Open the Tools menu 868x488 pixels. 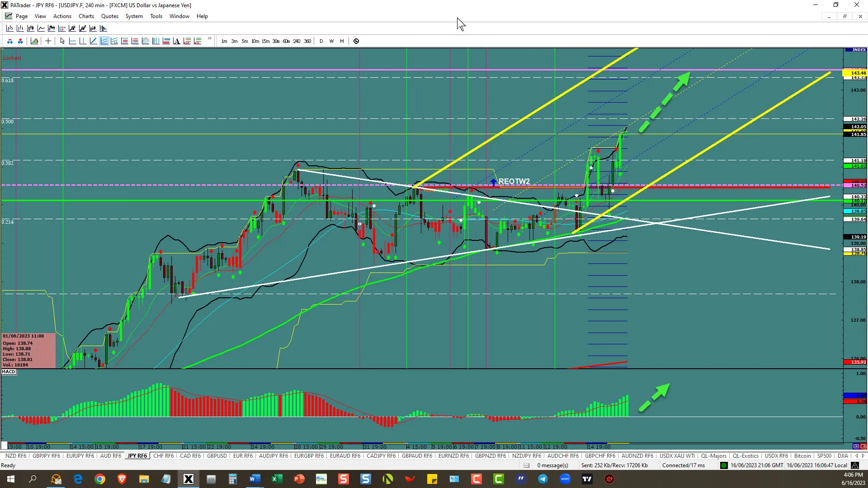point(156,16)
